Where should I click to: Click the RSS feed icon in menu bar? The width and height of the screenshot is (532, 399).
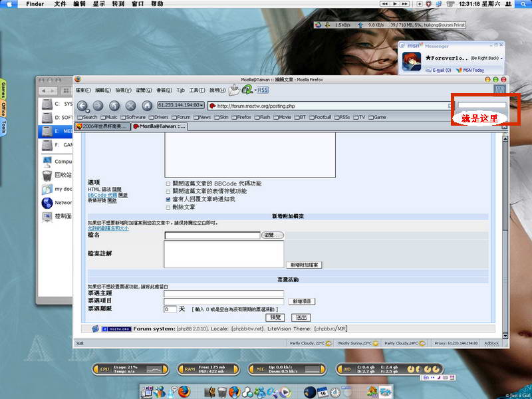263,90
